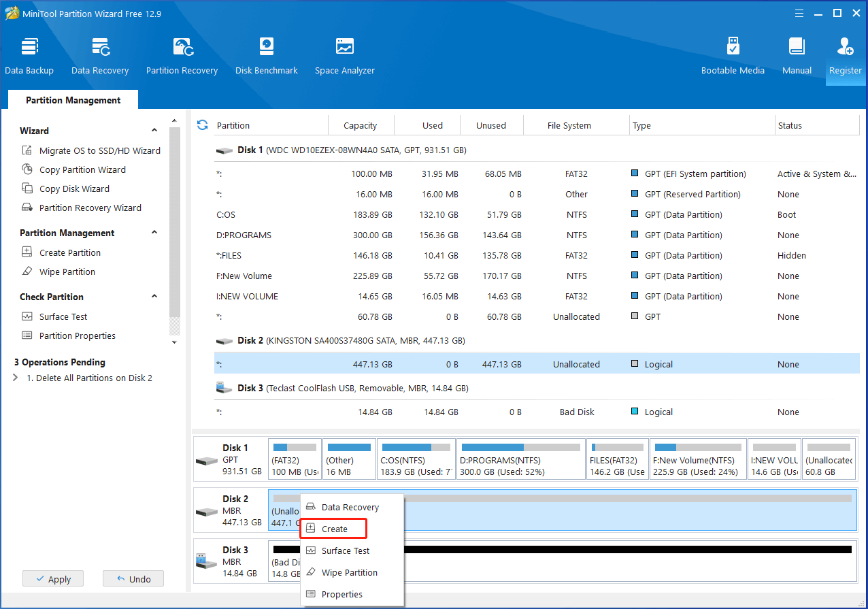Choose Surface Test in context menu
Image resolution: width=868 pixels, height=609 pixels.
click(x=352, y=550)
